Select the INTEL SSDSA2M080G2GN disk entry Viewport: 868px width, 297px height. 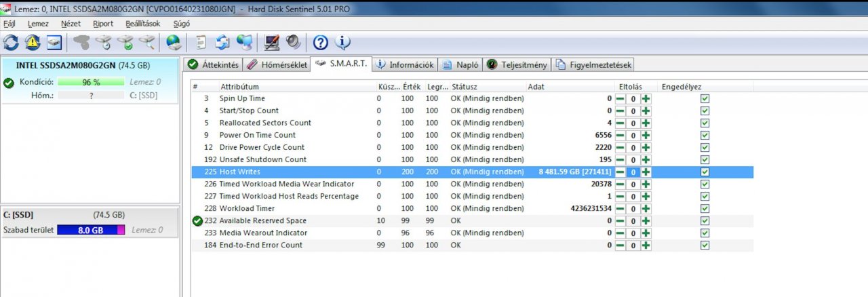tap(90, 80)
